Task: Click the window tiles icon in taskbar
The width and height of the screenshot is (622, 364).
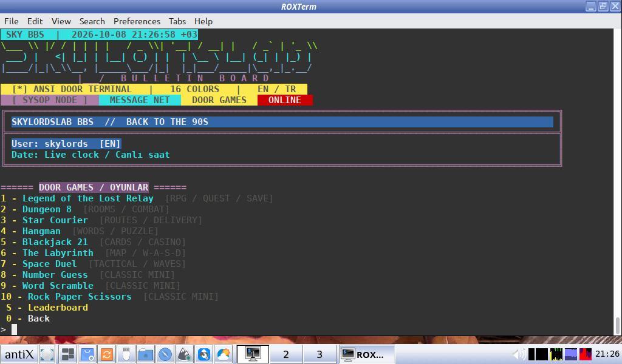Action: pyautogui.click(x=68, y=354)
